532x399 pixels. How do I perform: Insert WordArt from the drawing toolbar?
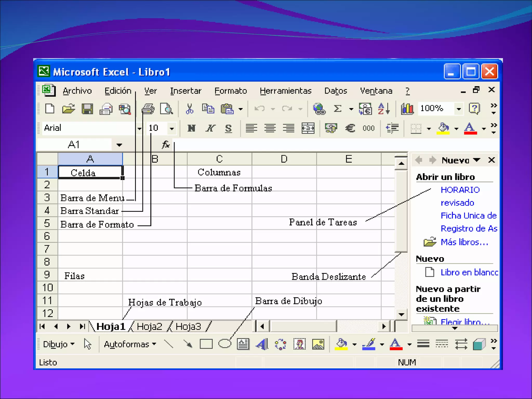[262, 344]
